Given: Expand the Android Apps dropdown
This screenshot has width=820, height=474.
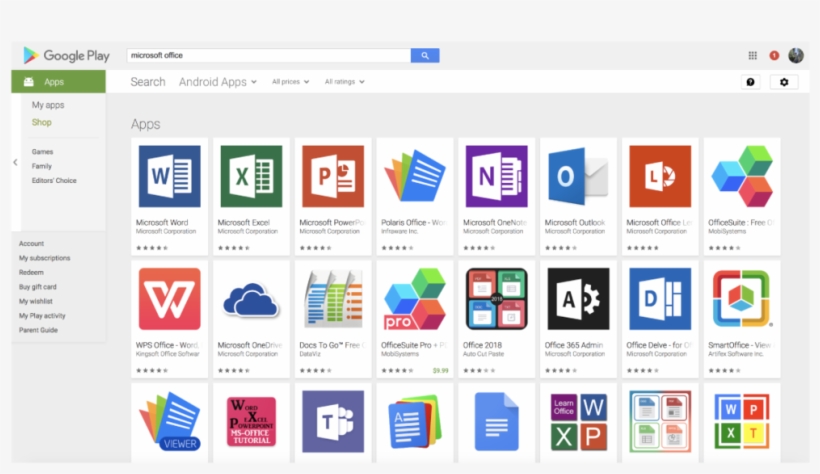Looking at the screenshot, I should click(218, 82).
